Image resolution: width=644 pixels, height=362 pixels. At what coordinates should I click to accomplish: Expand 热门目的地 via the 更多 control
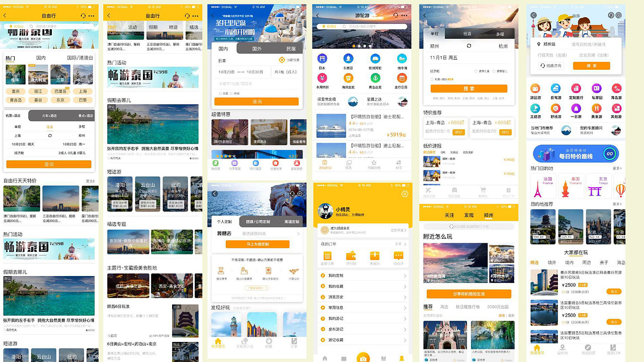point(617,168)
